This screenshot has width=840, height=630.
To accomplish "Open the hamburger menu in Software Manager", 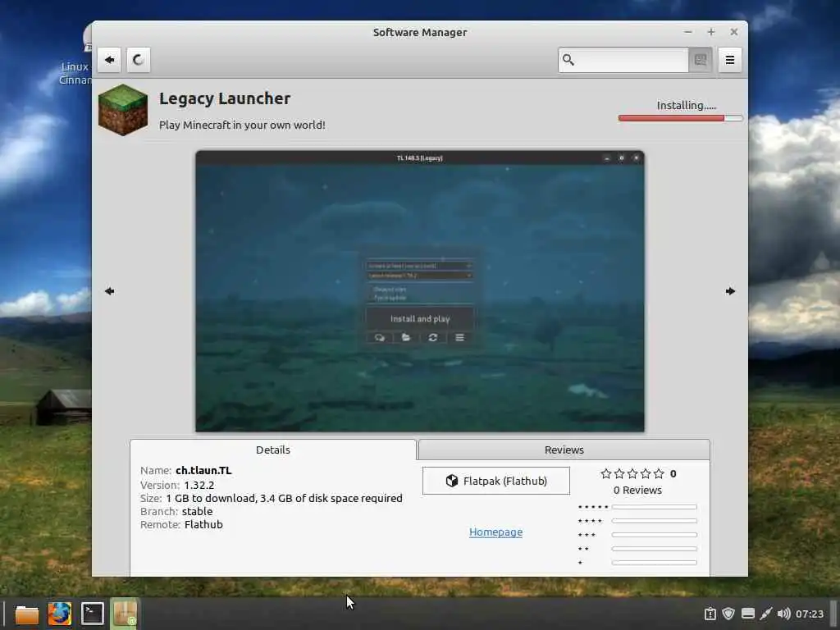I will (x=729, y=59).
